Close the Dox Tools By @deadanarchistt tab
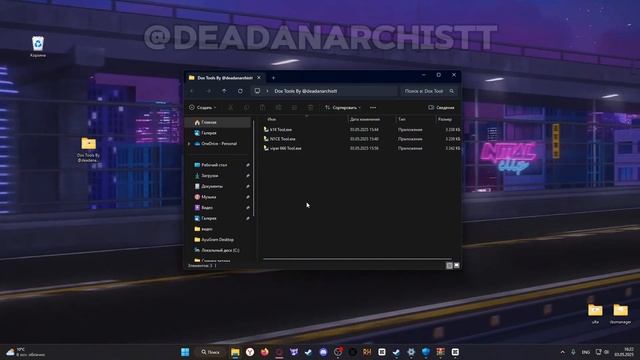The height and width of the screenshot is (360, 640). click(259, 78)
